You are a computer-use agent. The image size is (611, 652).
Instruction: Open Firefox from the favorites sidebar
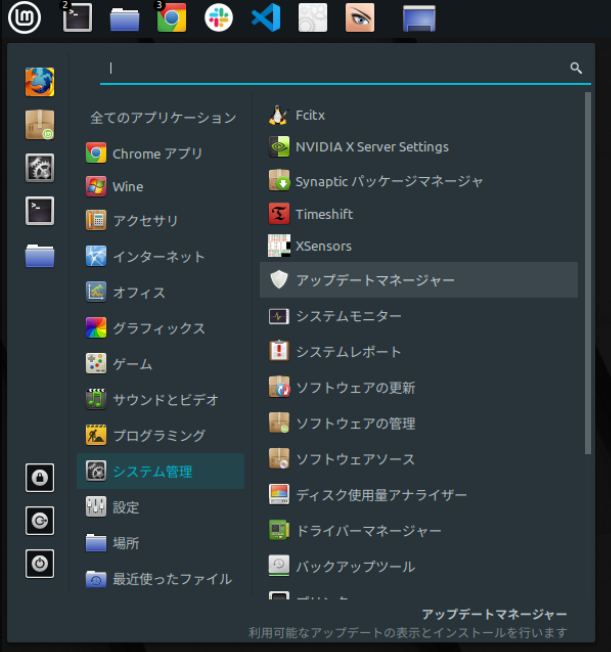[x=40, y=82]
